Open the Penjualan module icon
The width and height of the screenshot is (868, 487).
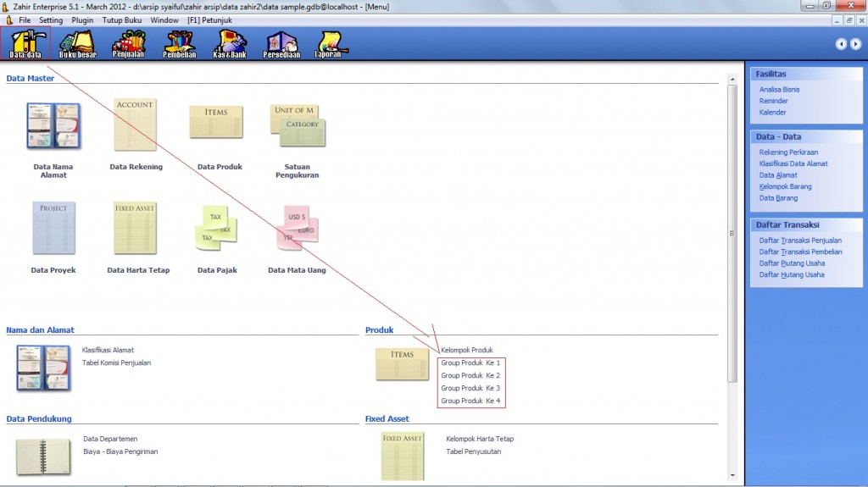pos(128,43)
